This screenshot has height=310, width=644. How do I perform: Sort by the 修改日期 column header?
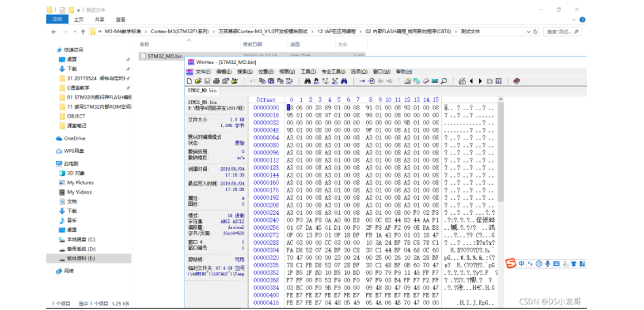[253, 44]
